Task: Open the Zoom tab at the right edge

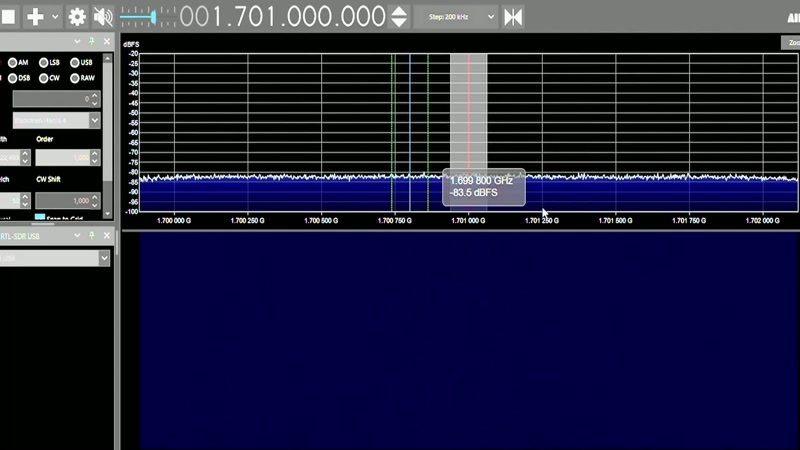Action: click(791, 43)
